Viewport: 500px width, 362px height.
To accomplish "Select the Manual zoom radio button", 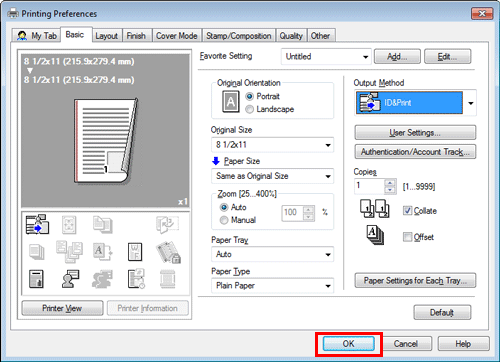I will point(224,220).
